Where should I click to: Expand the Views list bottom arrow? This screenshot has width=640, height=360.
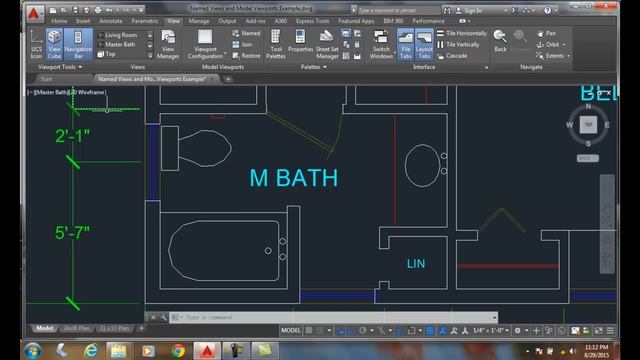click(150, 55)
